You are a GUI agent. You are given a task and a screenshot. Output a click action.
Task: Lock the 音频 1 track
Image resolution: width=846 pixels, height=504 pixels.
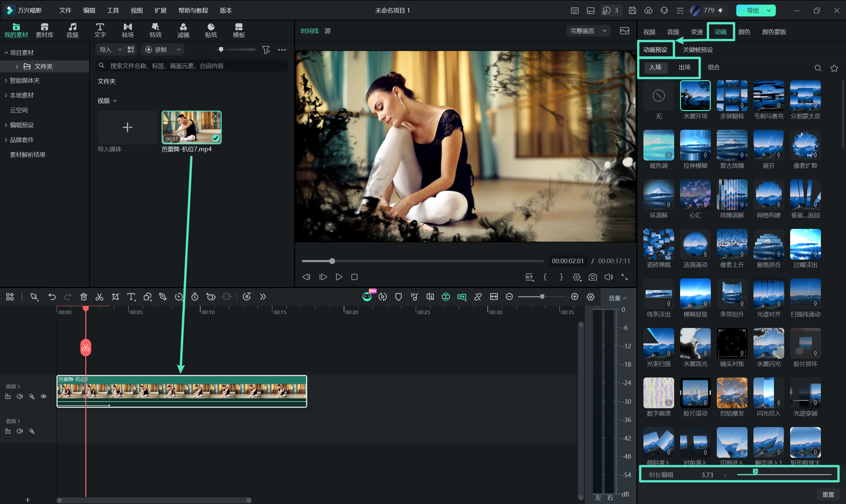(x=8, y=431)
